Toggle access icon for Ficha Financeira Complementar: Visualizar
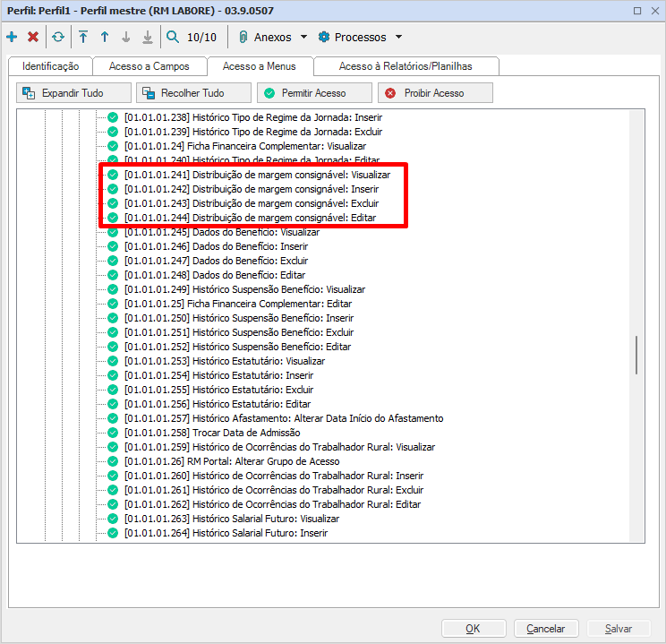Viewport: 666px width, 644px height. (x=113, y=146)
